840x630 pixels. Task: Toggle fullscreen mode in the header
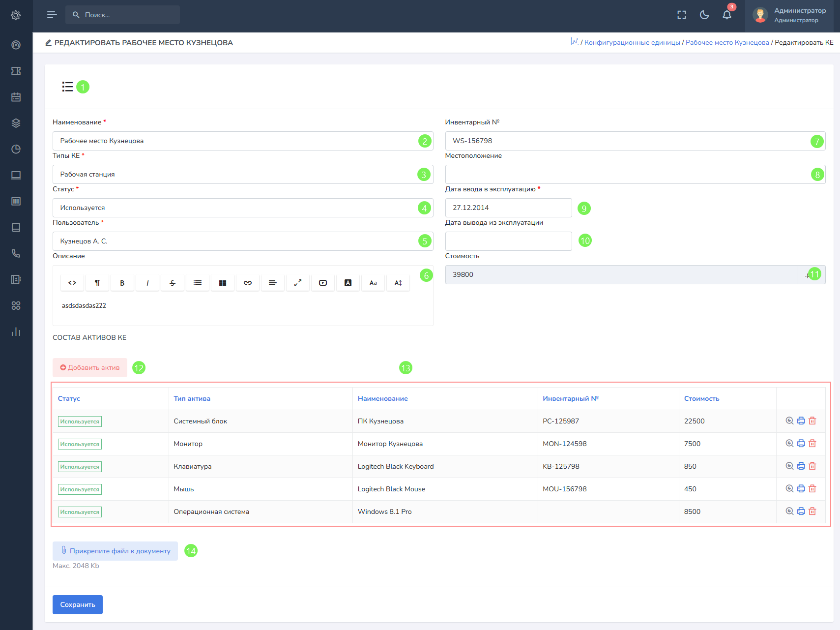click(682, 15)
